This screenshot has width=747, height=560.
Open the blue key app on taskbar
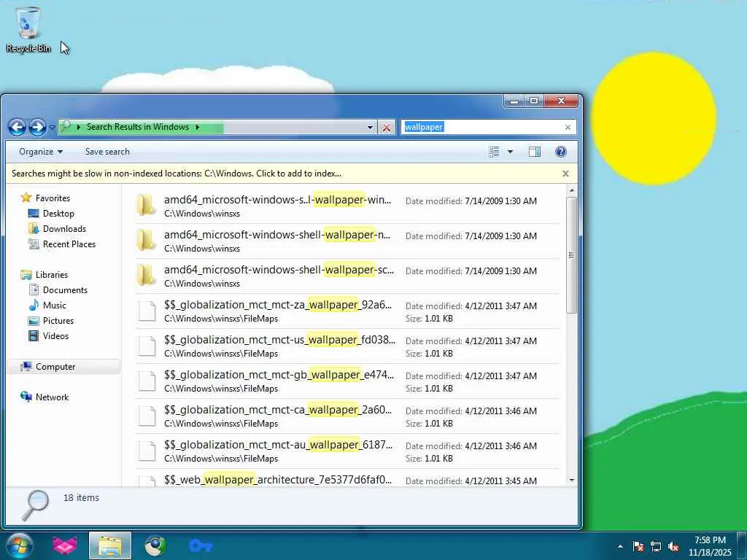(x=201, y=545)
